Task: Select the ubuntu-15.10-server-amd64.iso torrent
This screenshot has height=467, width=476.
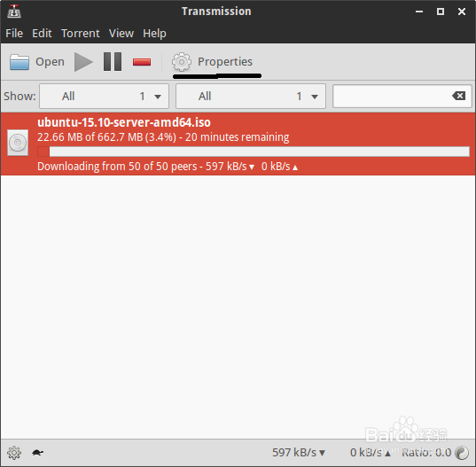Action: (238, 144)
